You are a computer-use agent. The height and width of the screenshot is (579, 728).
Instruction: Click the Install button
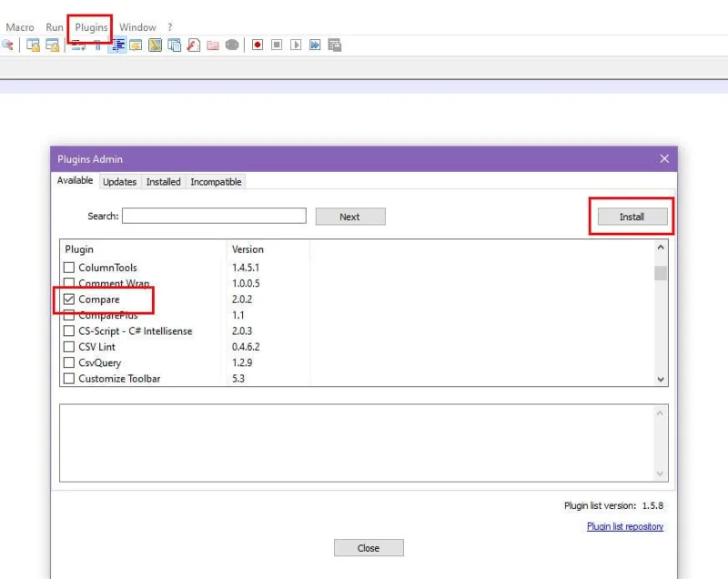pyautogui.click(x=632, y=217)
